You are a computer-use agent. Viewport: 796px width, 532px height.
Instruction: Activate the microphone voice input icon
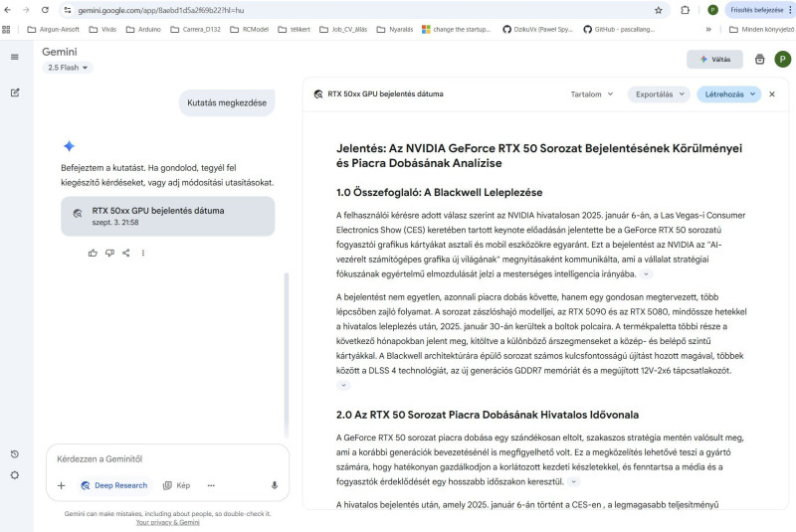[275, 485]
